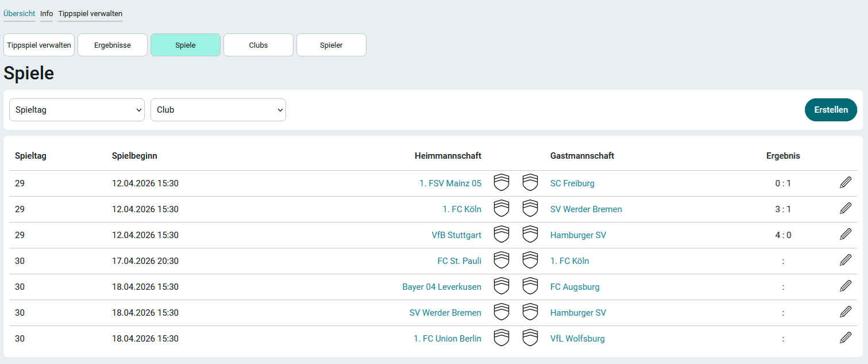868x364 pixels.
Task: Click SV Werder Bremen home crest, matchday 30
Action: pos(501,312)
